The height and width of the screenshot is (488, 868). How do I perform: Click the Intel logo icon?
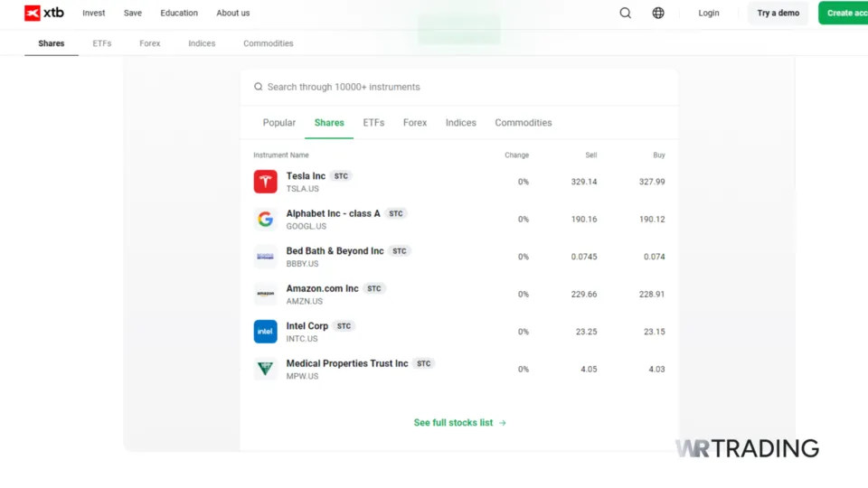pos(265,332)
